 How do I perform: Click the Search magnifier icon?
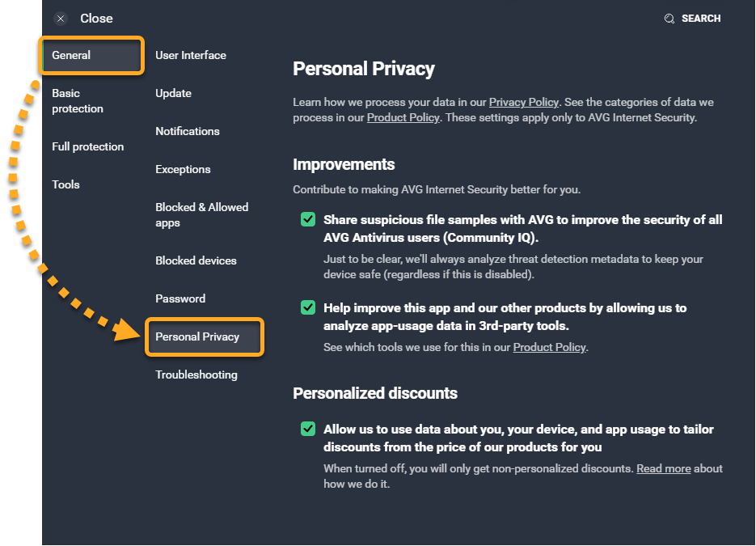coord(669,19)
